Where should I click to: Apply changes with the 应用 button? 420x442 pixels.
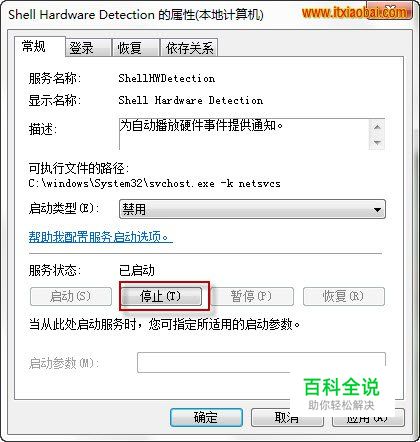(x=368, y=417)
